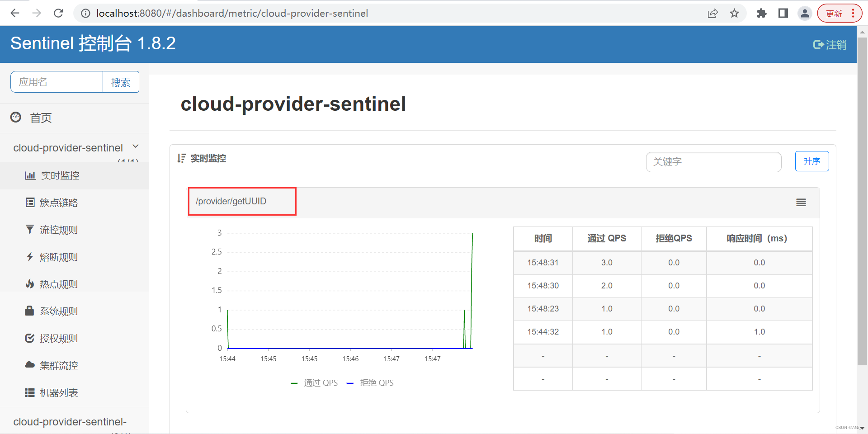The height and width of the screenshot is (434, 868).
Task: Open the browser profile avatar
Action: [x=805, y=14]
